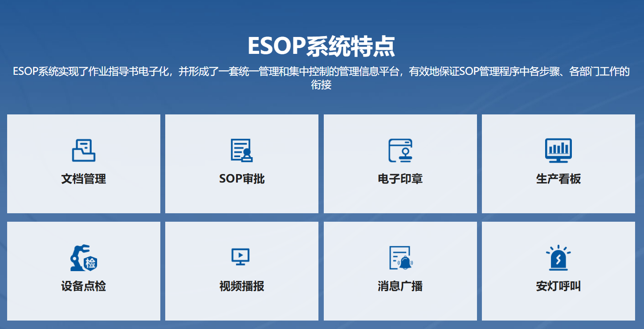
Task: Click the 消息广播 bell notification icon
Action: coord(400,258)
